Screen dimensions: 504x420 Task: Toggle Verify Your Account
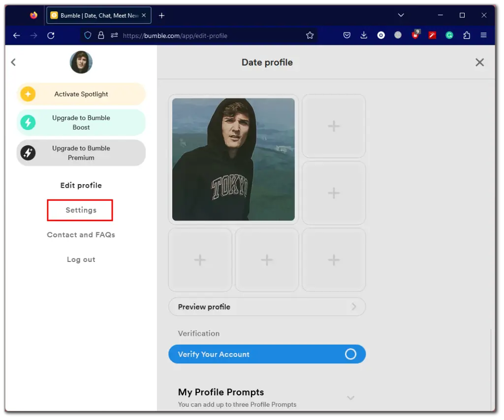pyautogui.click(x=350, y=354)
